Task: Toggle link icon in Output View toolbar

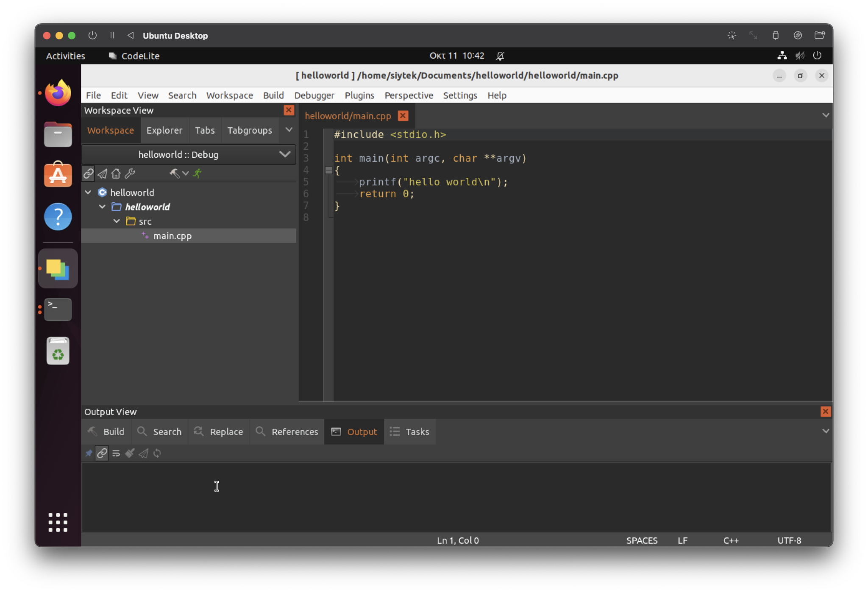Action: pos(102,453)
